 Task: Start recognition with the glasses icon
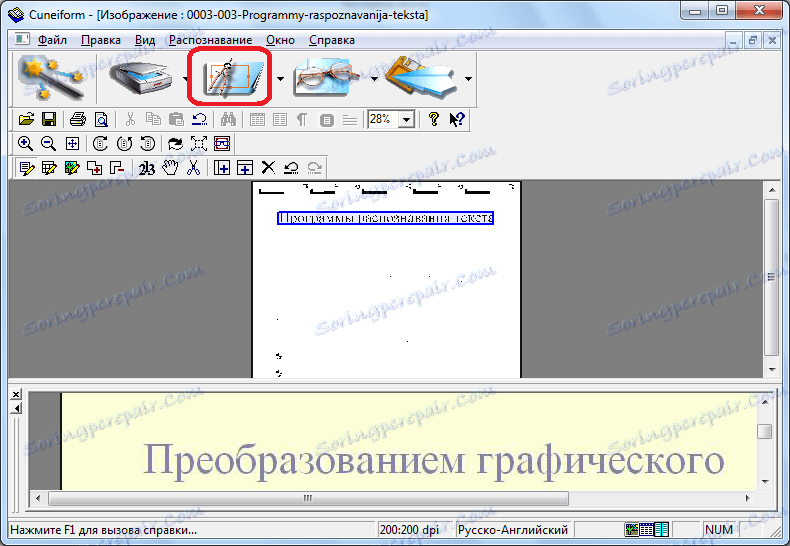[x=327, y=78]
